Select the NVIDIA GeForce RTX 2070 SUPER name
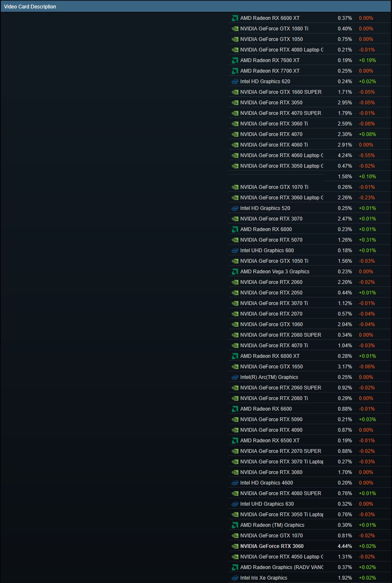The image size is (392, 583). click(281, 451)
